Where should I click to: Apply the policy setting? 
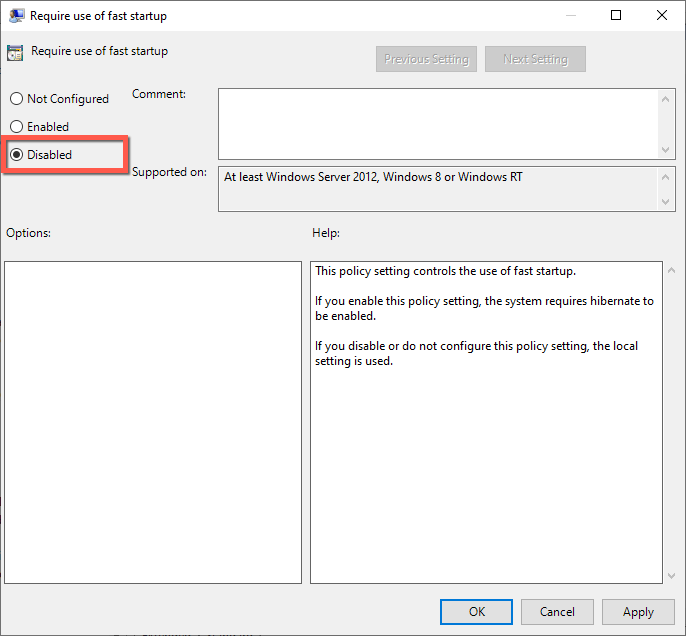(638, 612)
